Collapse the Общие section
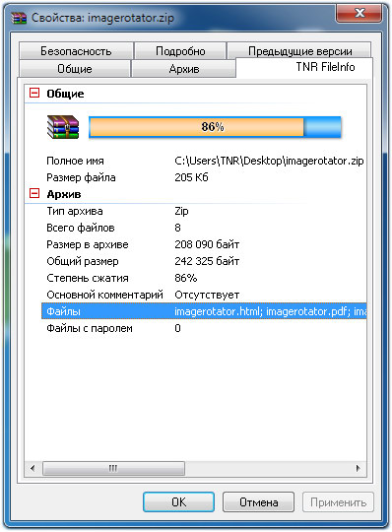The height and width of the screenshot is (532, 392). point(34,93)
